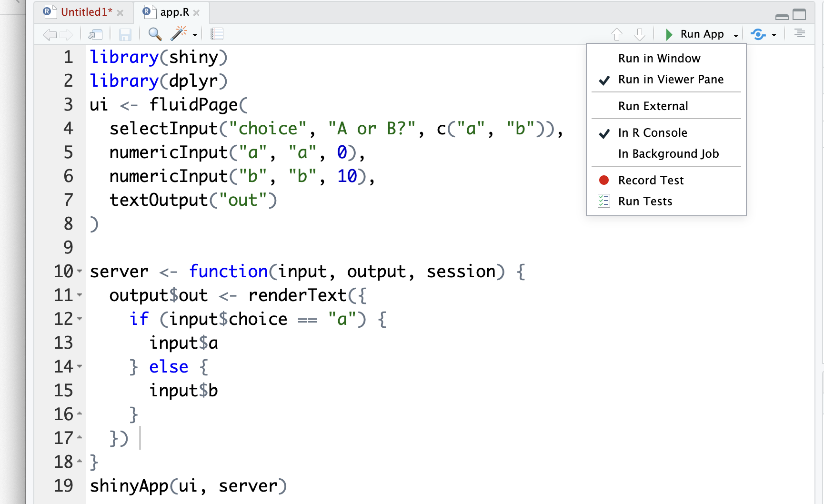Open the publish options dropdown arrow
Viewport: 824px width, 504px height.
click(x=774, y=35)
